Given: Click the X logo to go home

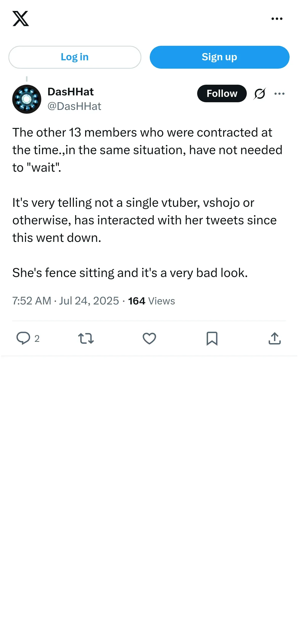Looking at the screenshot, I should point(21,19).
